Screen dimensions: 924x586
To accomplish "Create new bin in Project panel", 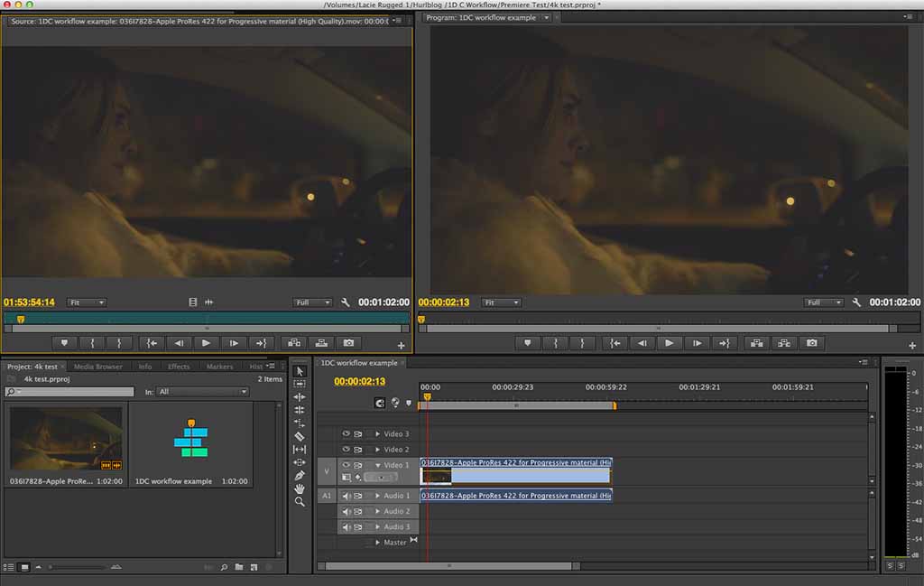I will click(x=239, y=567).
